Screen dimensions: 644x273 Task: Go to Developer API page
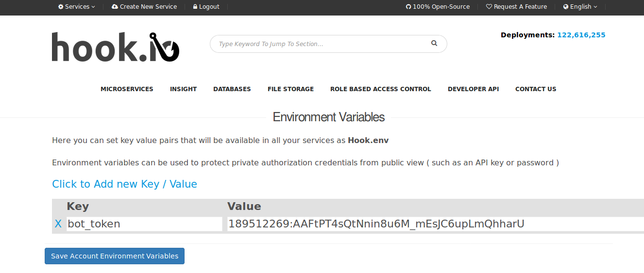pyautogui.click(x=473, y=89)
